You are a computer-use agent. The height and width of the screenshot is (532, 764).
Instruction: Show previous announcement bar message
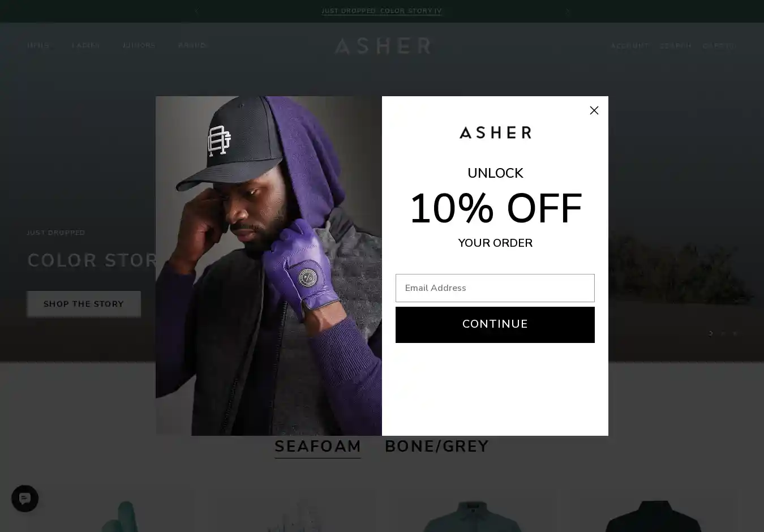(x=196, y=11)
